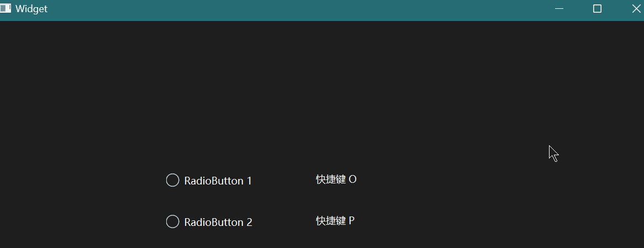Click the digit 2 in RadioButton 2 label
The height and width of the screenshot is (248, 644).
pos(249,222)
